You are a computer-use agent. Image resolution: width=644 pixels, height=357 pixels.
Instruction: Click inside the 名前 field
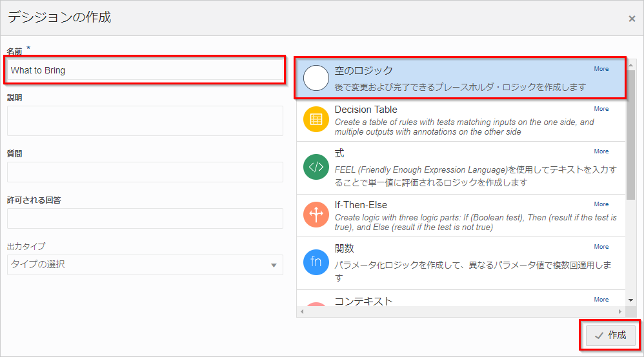pyautogui.click(x=145, y=70)
